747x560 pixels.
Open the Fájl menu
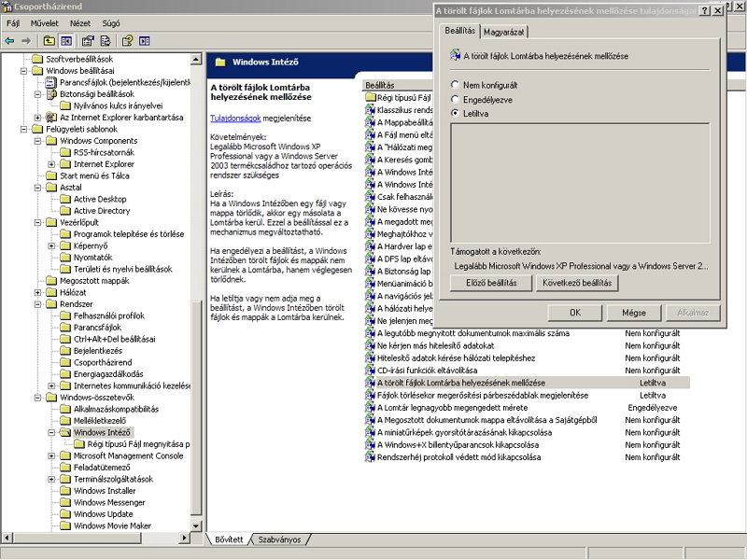[13, 22]
